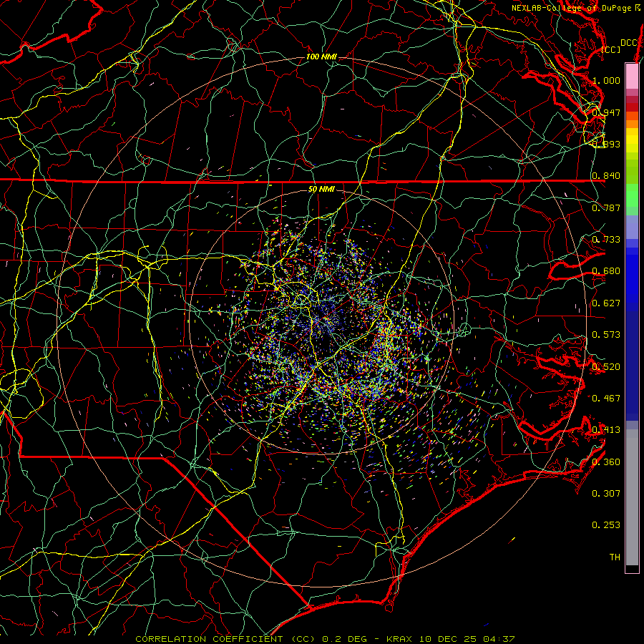This screenshot has width=644, height=644.
Task: Click the 0.360 scale value
Action: (606, 462)
